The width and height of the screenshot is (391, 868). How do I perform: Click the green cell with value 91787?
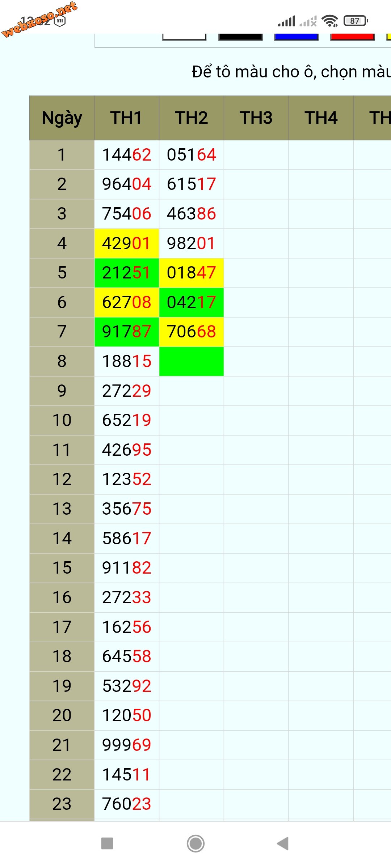tap(127, 332)
